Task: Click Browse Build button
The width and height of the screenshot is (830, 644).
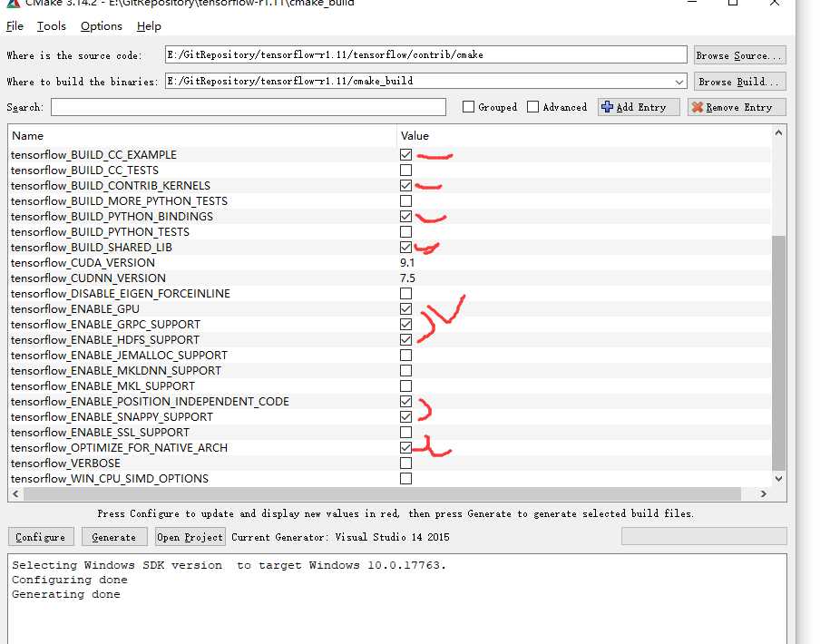Action: 739,82
